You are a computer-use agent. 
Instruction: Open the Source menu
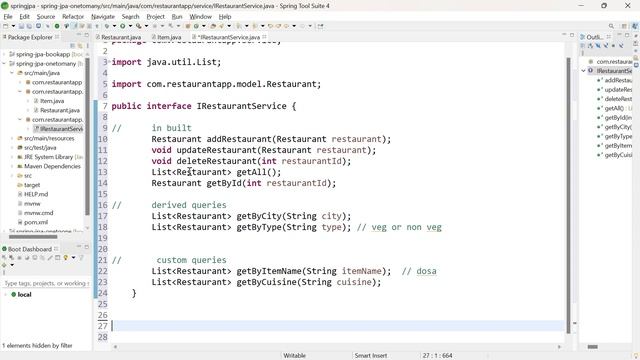(46, 17)
